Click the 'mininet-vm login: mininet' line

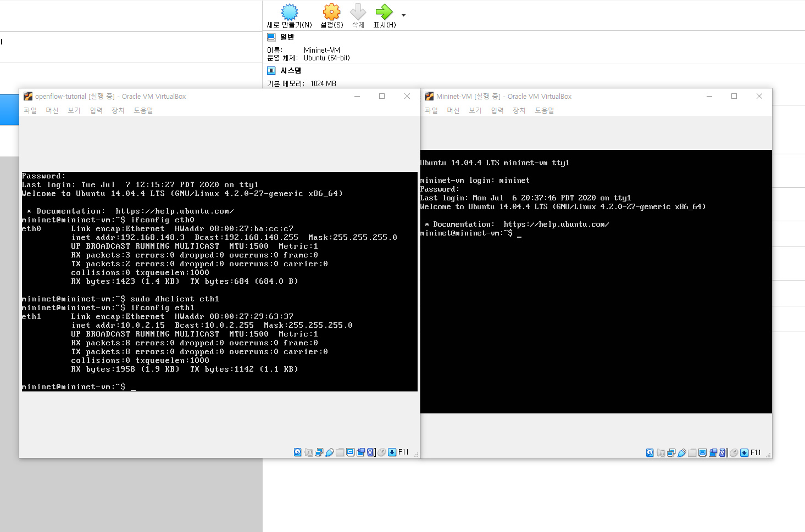tap(475, 181)
